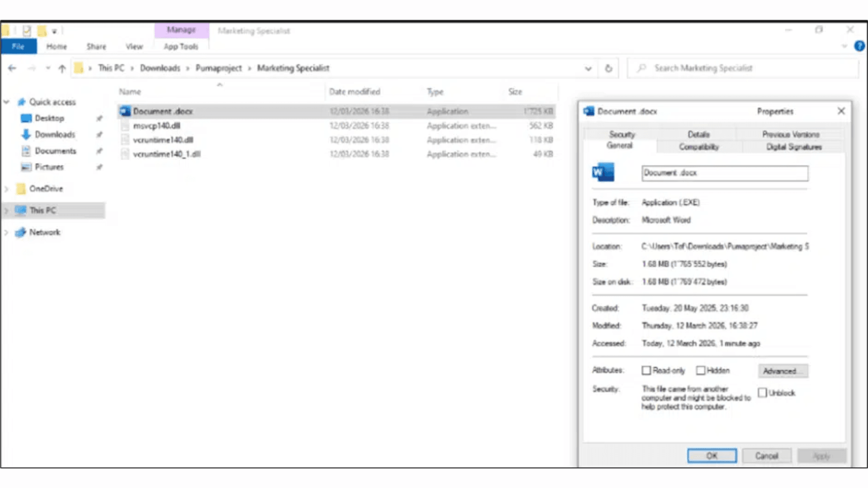Click the Up one level arrow

(x=62, y=68)
